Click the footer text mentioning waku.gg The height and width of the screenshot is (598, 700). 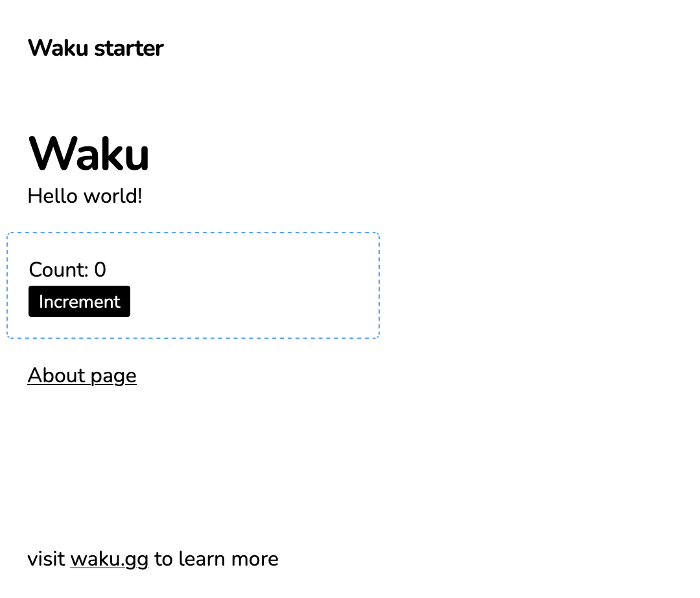(152, 558)
